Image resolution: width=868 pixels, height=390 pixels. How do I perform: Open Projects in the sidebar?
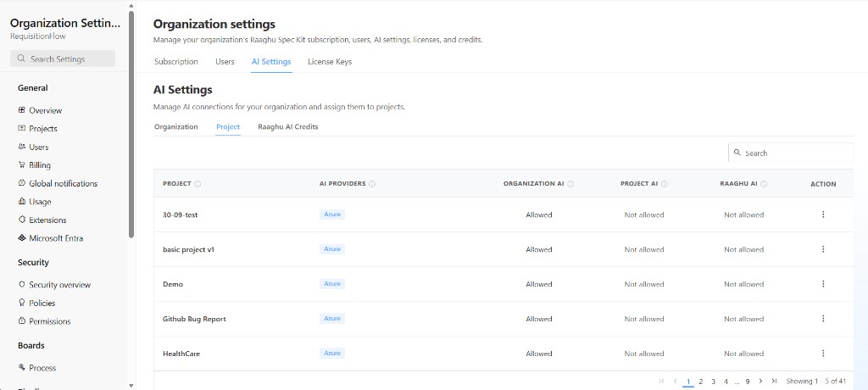click(x=37, y=129)
